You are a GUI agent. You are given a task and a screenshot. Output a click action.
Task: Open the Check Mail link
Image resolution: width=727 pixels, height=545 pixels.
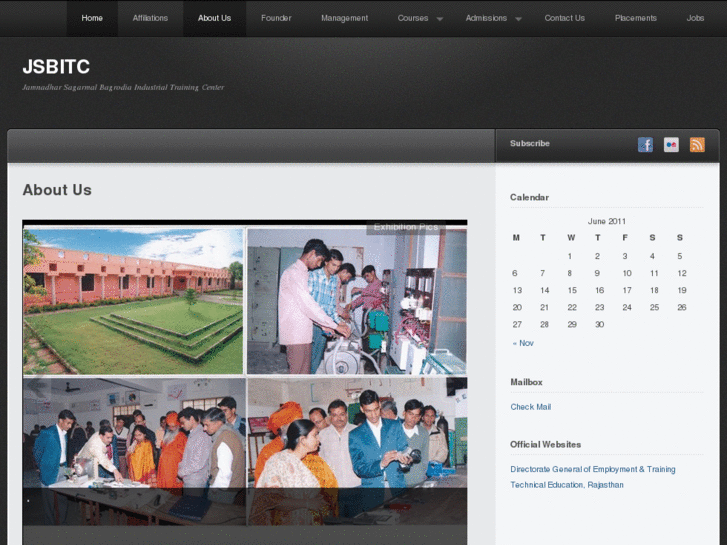[530, 407]
